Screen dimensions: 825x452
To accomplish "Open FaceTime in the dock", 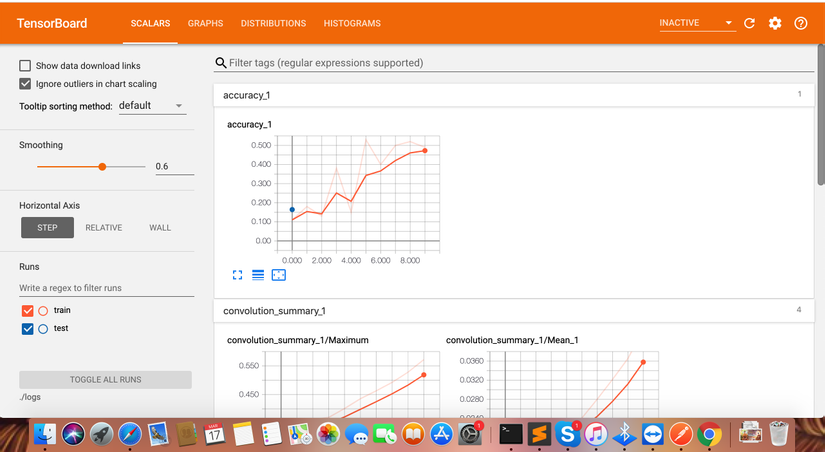I will 385,435.
